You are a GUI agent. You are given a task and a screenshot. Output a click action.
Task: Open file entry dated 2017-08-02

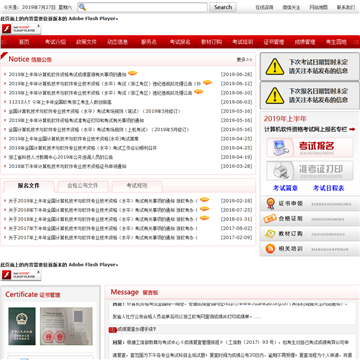pos(103,228)
